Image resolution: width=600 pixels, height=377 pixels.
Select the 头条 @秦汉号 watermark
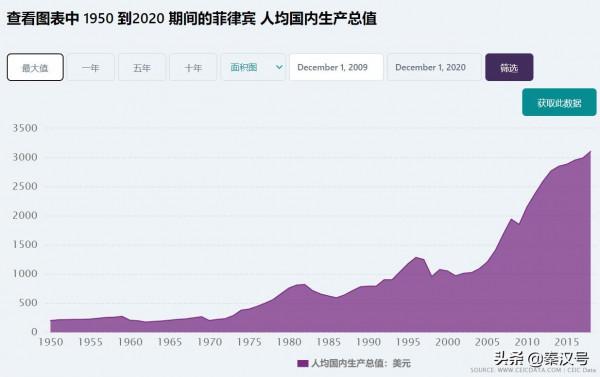[x=541, y=359]
